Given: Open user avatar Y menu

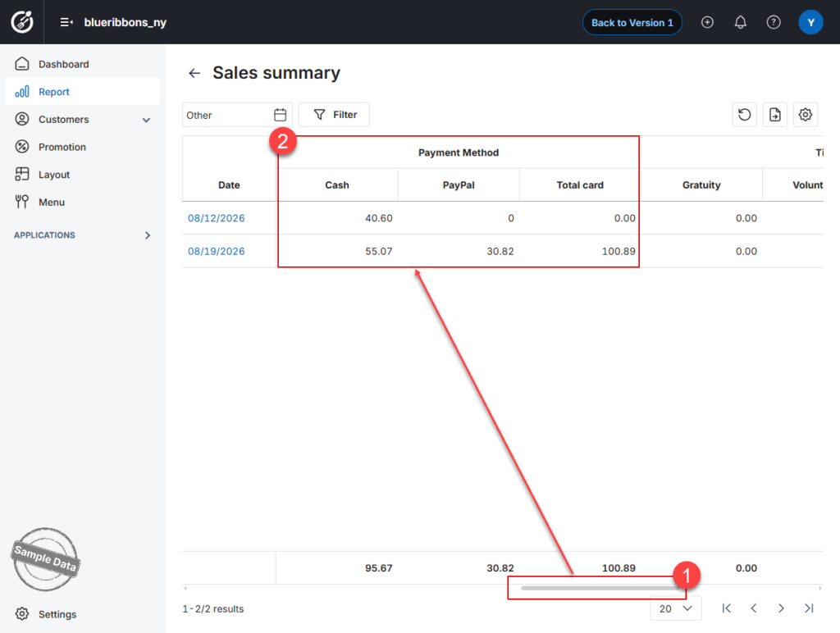Looking at the screenshot, I should coord(810,22).
